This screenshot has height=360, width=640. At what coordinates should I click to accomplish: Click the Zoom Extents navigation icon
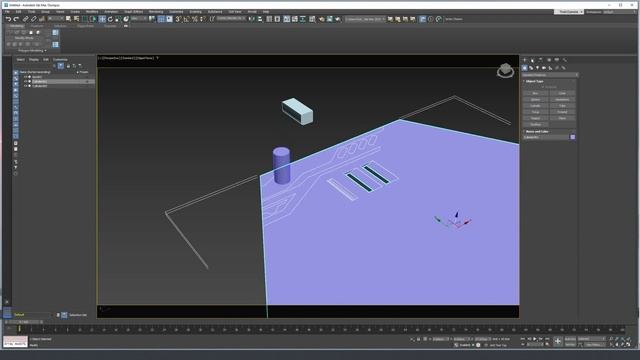622,339
